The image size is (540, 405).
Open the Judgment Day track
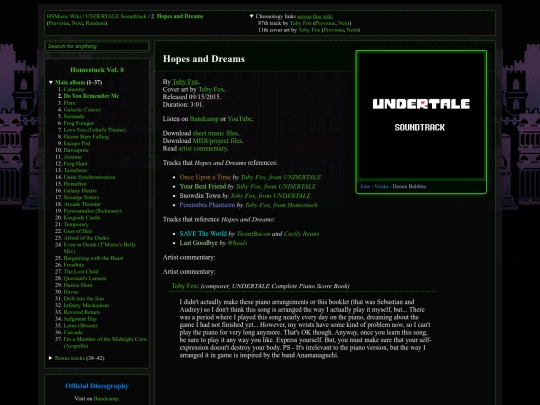[80, 319]
